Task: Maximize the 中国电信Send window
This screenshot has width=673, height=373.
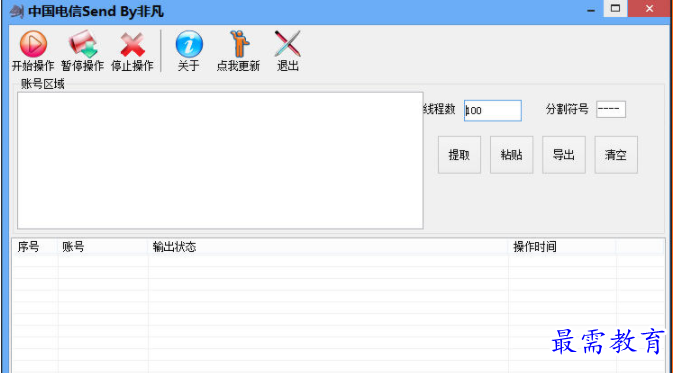Action: 615,9
